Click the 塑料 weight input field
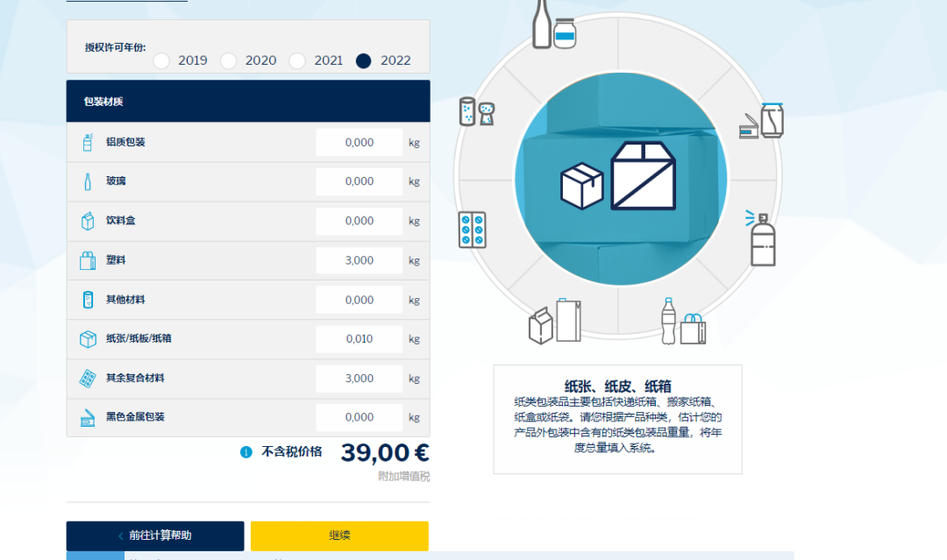Viewport: 947px width, 560px height. click(x=359, y=259)
